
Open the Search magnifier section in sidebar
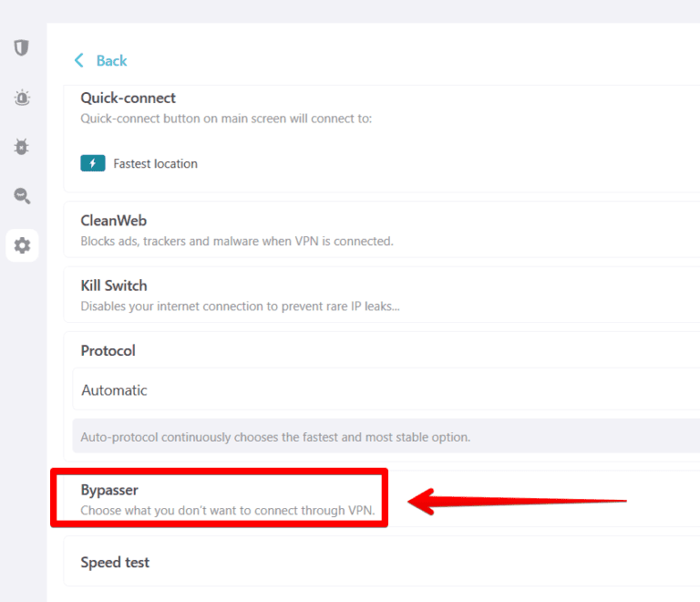pos(22,195)
